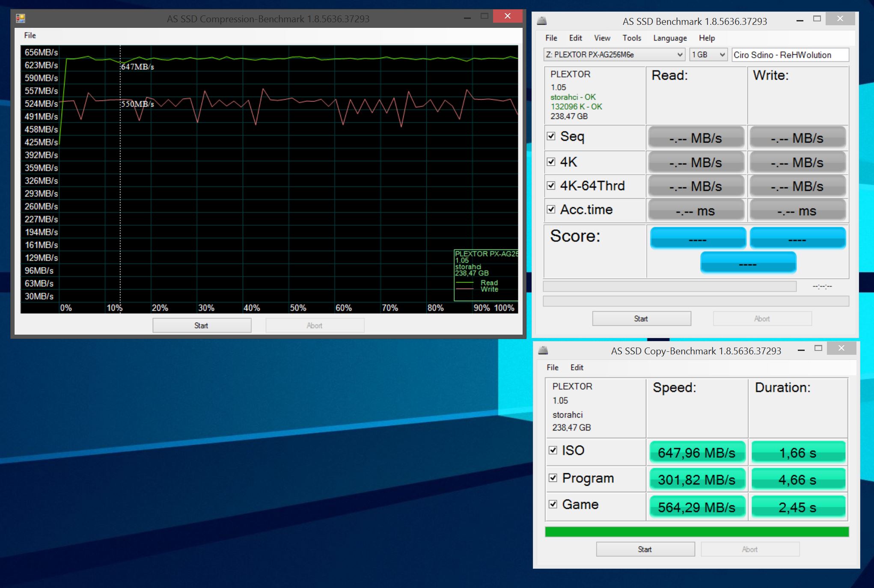Click the Program duration 4,66 s value
Screen dimensions: 874x588
[x=798, y=480]
